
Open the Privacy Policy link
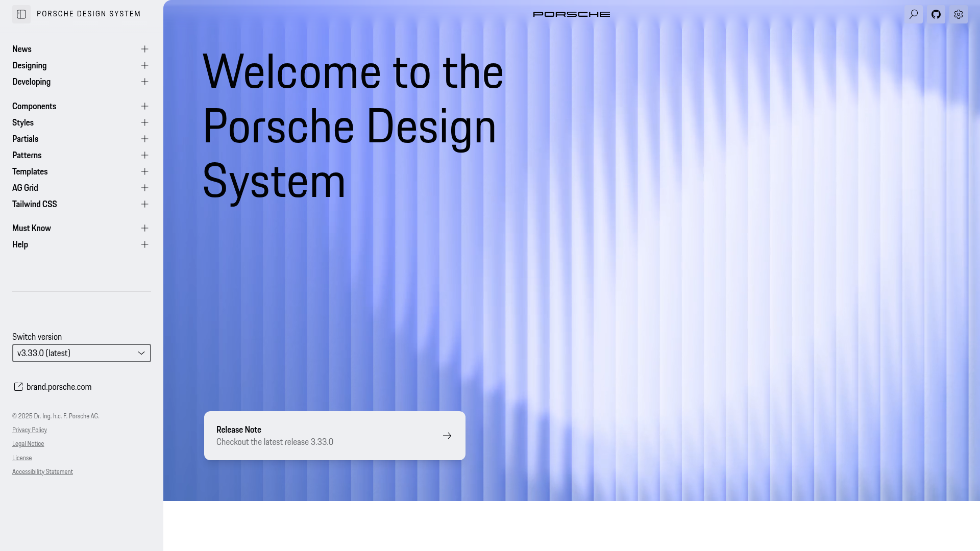(30, 430)
